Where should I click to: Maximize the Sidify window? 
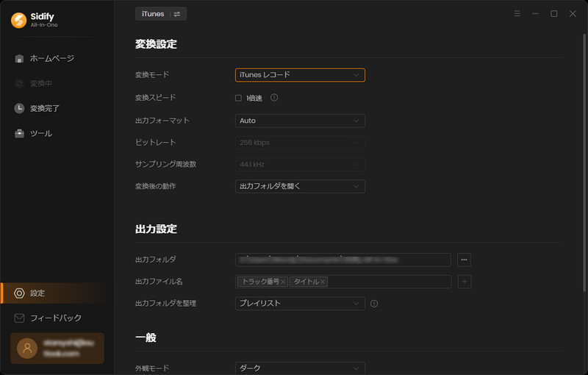pos(554,13)
